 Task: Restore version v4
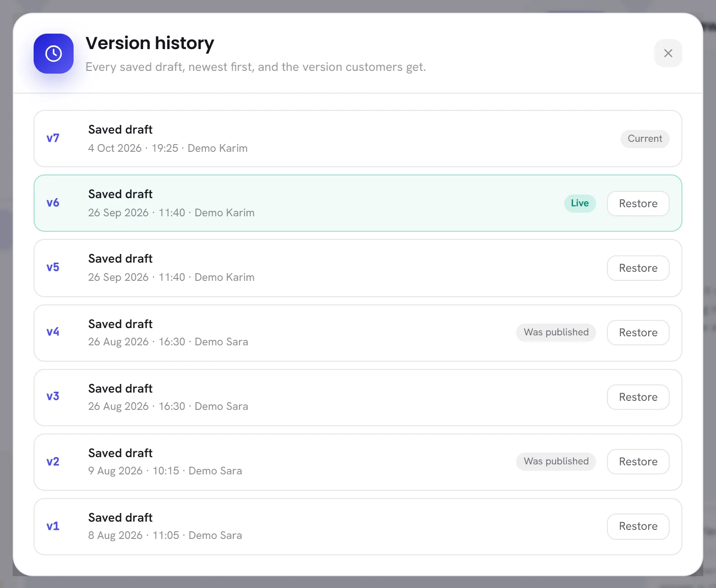[638, 333]
